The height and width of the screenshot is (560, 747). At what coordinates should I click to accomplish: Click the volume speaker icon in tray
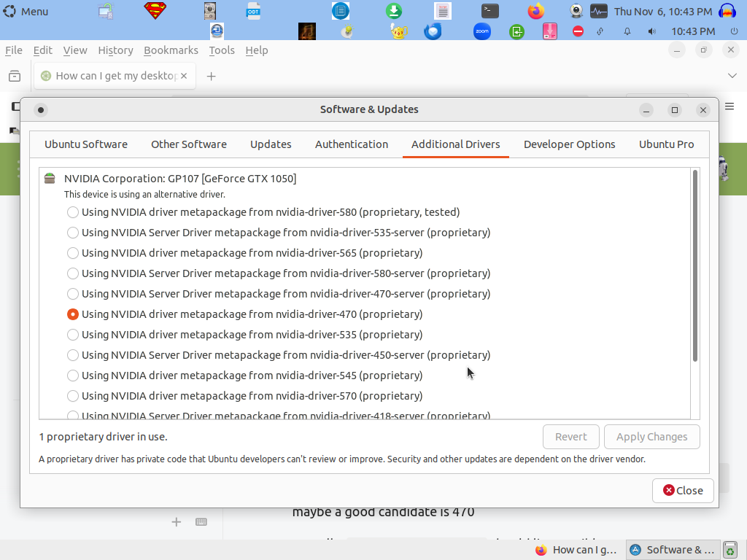[x=651, y=31]
